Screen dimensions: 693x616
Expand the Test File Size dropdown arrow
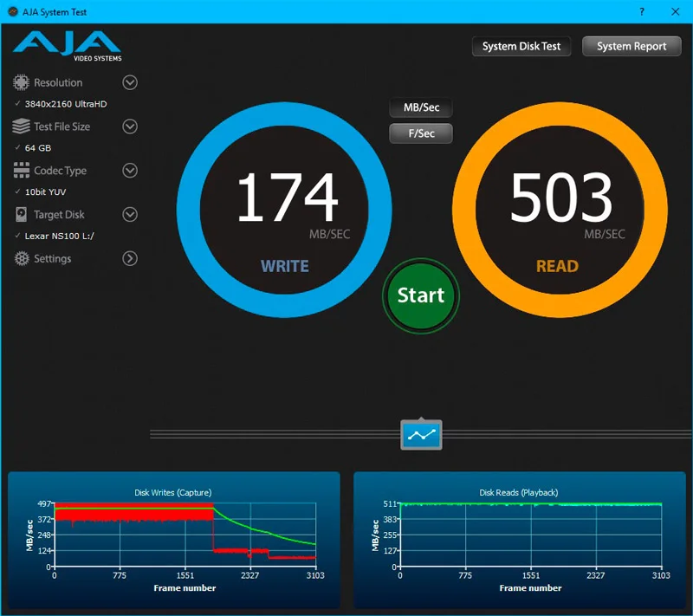tap(130, 126)
